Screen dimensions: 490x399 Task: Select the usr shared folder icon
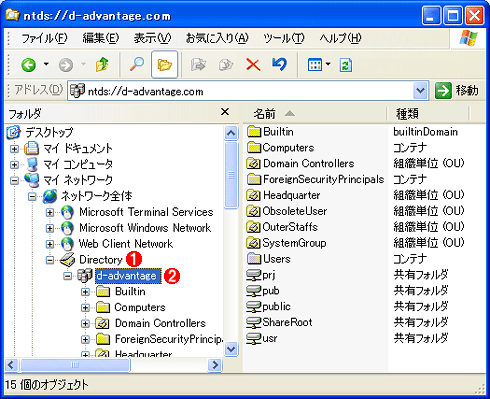(x=254, y=338)
